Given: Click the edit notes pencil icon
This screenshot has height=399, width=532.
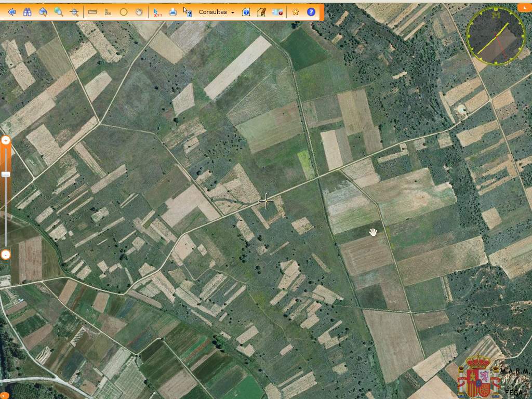Looking at the screenshot, I should point(262,12).
